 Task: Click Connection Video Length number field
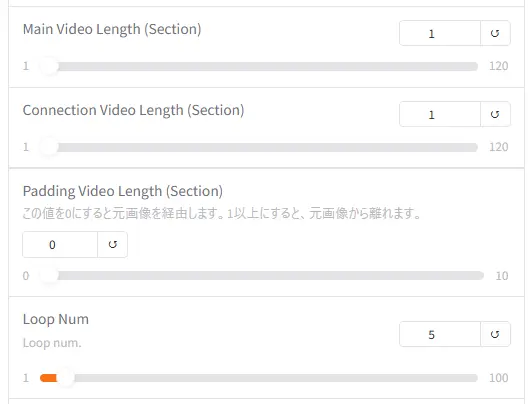[x=440, y=114]
